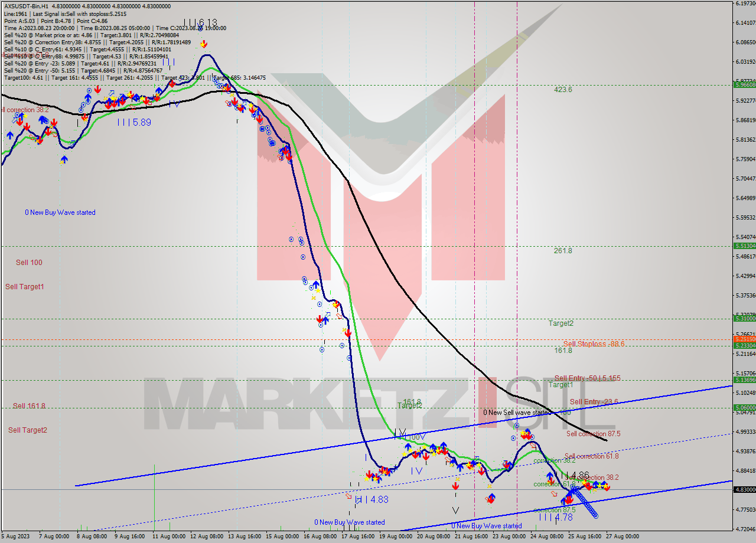Click the blue diagonal circle chain projection marker
The width and height of the screenshot is (756, 543).
584,502
